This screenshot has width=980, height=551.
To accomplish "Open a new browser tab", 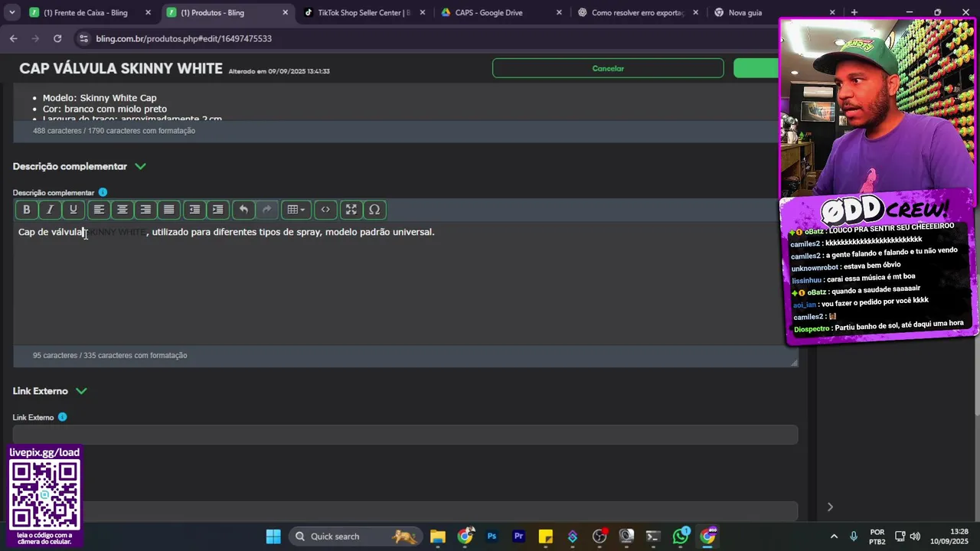I will click(x=854, y=12).
